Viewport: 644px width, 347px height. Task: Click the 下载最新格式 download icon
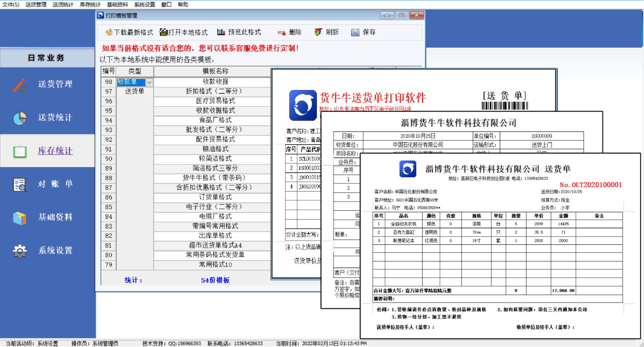[109, 32]
